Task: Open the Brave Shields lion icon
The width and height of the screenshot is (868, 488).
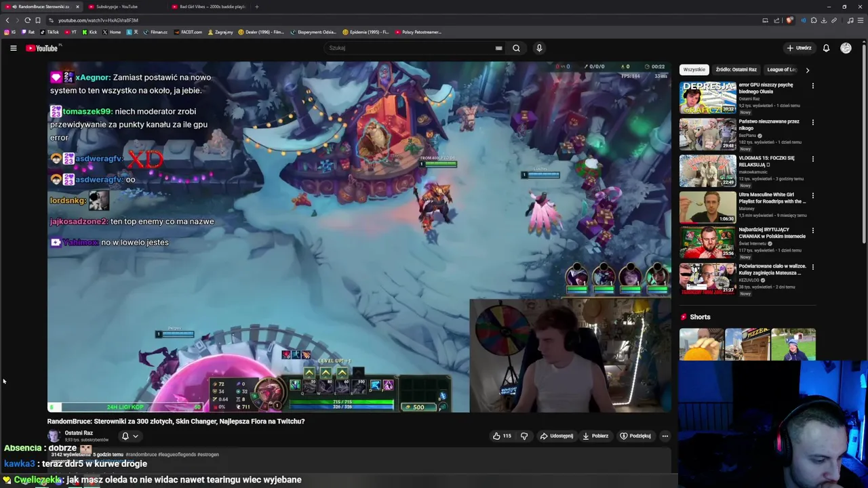Action: pos(789,20)
